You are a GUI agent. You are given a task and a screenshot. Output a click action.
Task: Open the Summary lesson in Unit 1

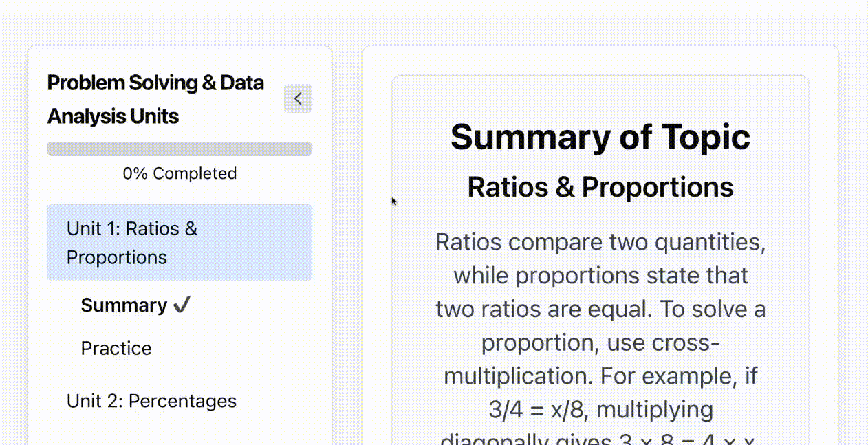(x=124, y=305)
